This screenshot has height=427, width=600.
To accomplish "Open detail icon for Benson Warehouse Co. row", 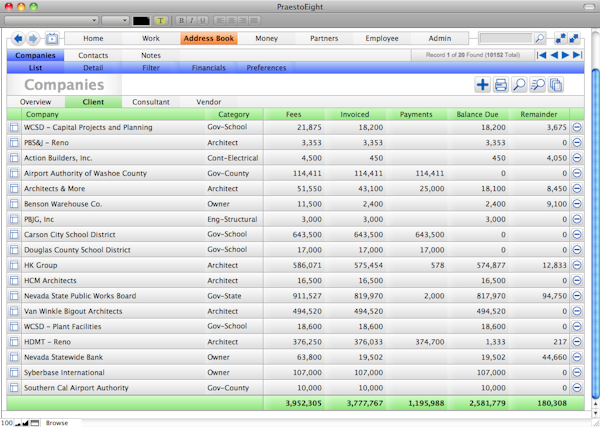I will [x=14, y=204].
